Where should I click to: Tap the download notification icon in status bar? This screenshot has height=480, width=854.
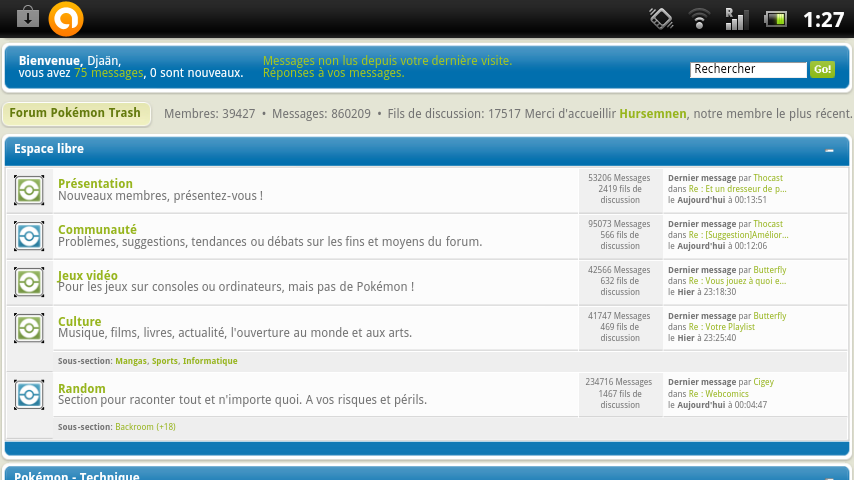click(x=28, y=17)
